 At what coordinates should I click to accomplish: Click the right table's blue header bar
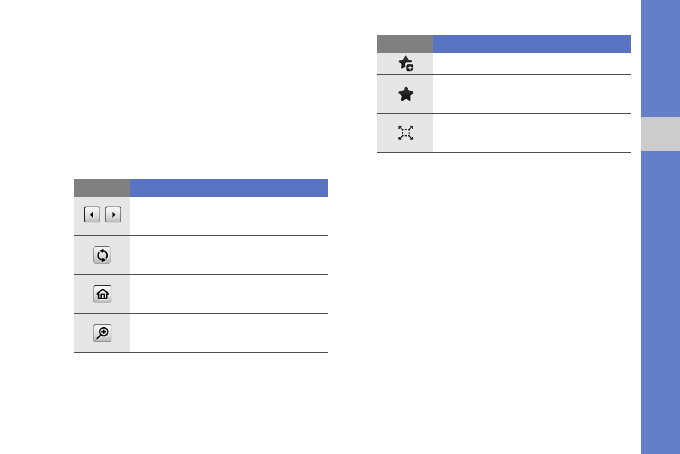point(532,43)
